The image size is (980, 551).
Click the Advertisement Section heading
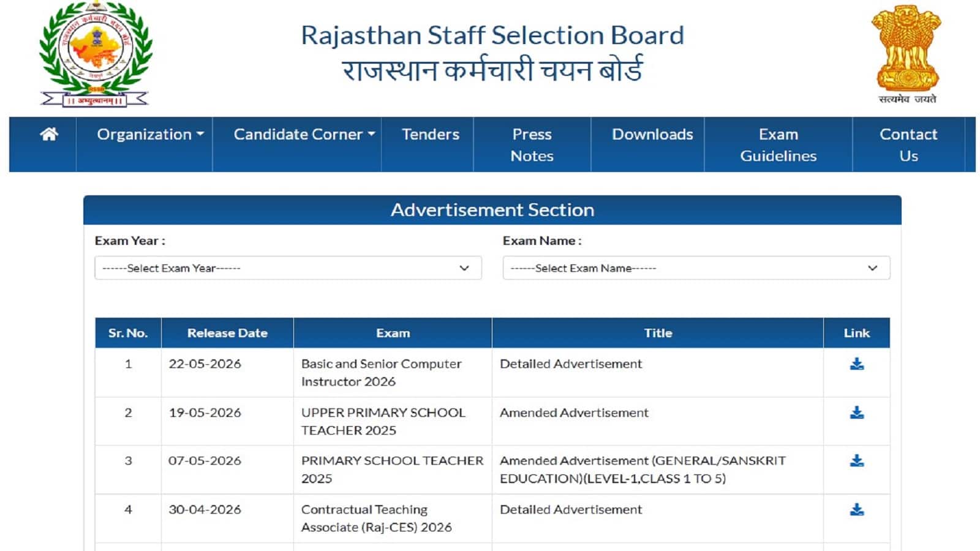492,210
